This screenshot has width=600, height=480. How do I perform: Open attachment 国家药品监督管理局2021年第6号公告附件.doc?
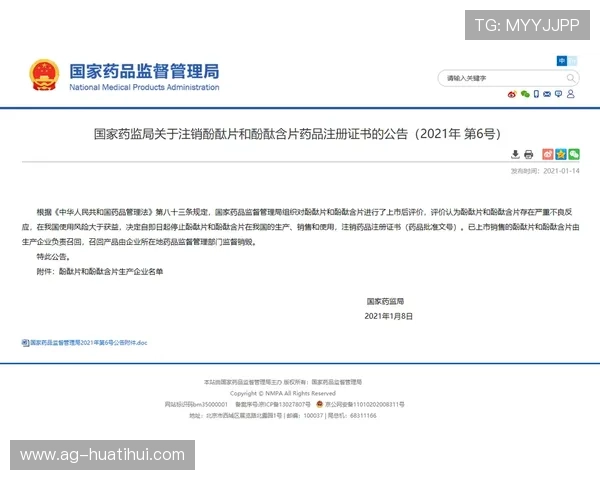[88, 343]
